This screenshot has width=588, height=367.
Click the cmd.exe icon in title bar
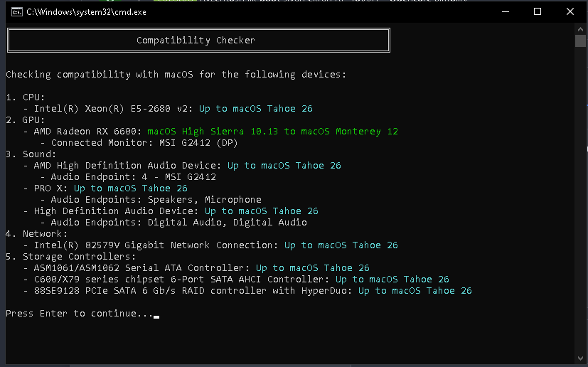coord(16,12)
